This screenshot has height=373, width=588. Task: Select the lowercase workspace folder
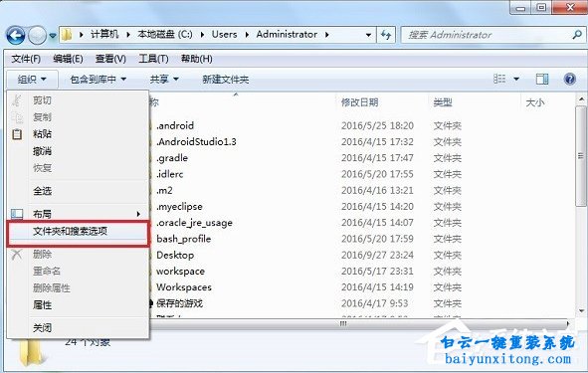pyautogui.click(x=180, y=271)
